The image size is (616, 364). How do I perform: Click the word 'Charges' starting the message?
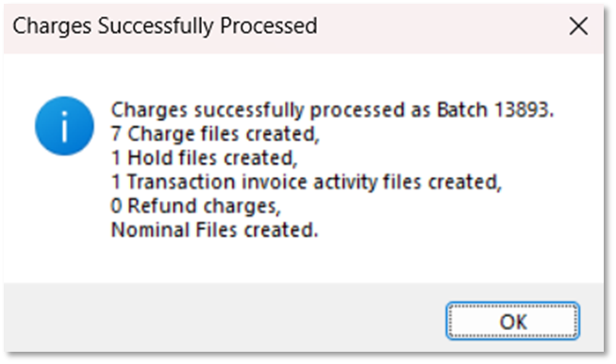coord(149,109)
